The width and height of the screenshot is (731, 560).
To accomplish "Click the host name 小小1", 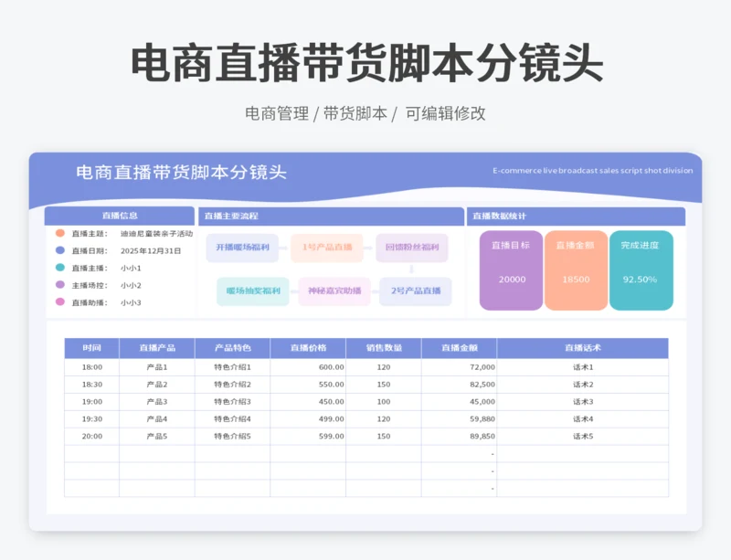I will tap(131, 268).
